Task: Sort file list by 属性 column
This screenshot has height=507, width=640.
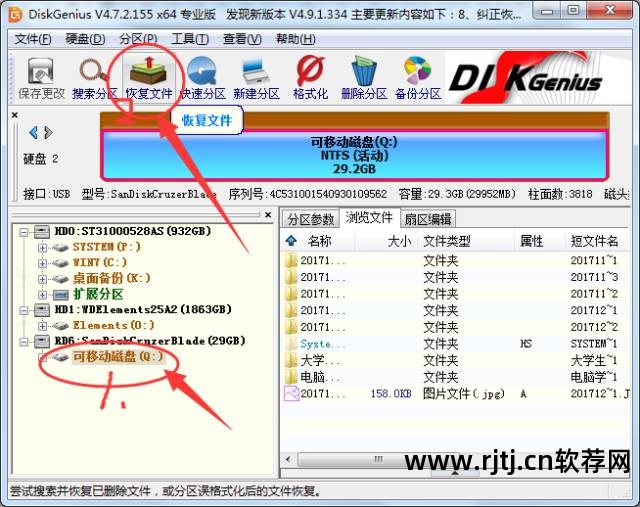Action: [x=531, y=241]
